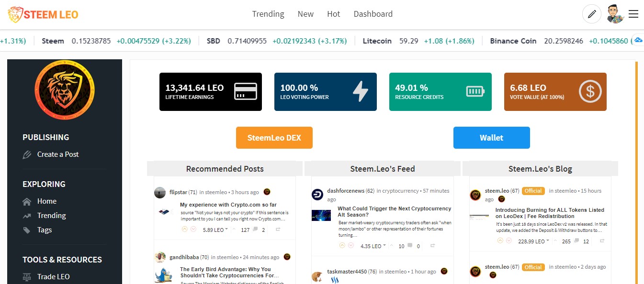Go to New in top navigation
This screenshot has width=644, height=284.
coord(305,14)
